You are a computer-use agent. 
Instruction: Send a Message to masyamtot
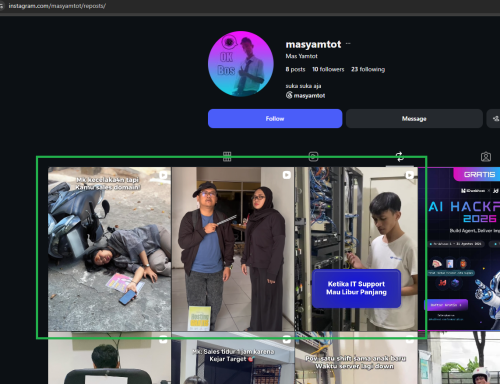[414, 118]
